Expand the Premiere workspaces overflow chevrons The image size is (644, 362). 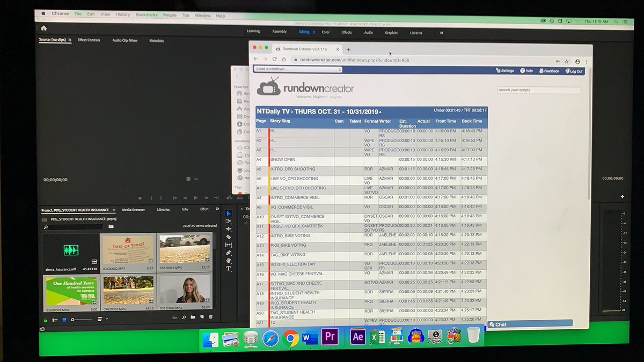tap(442, 33)
